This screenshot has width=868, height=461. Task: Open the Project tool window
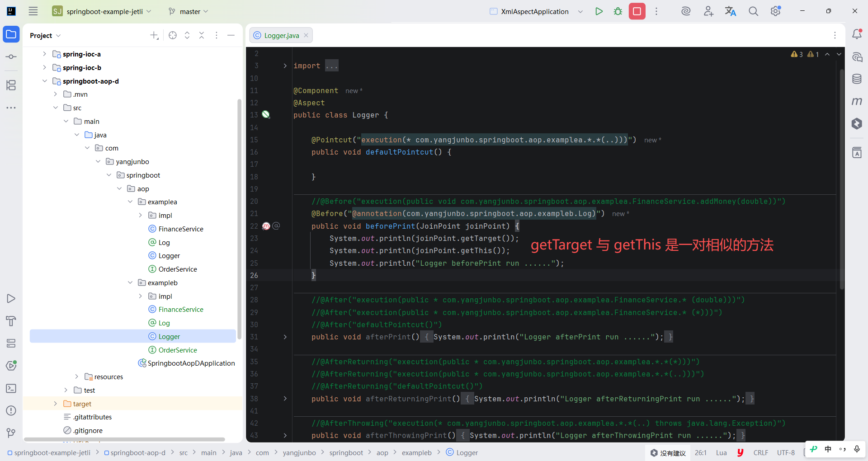click(x=11, y=34)
